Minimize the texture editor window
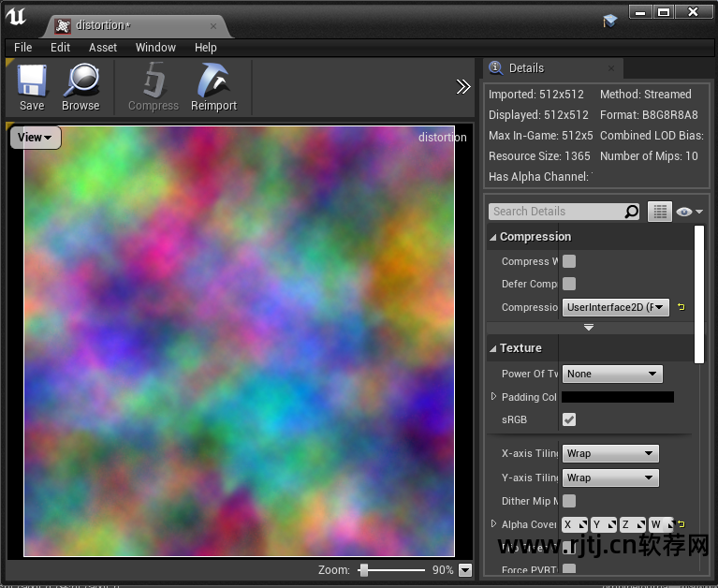 tap(640, 12)
